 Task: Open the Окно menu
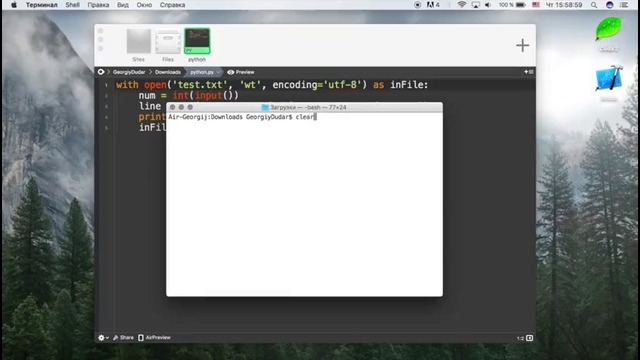[x=144, y=5]
